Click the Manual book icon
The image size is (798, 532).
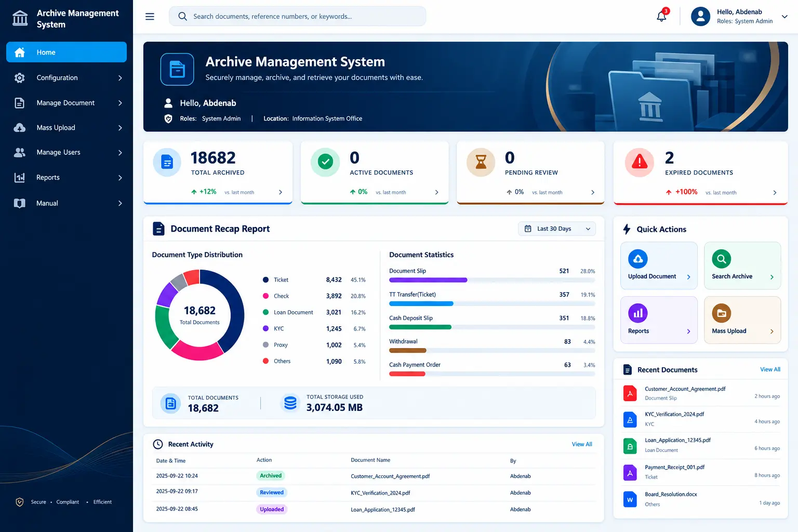pos(20,203)
